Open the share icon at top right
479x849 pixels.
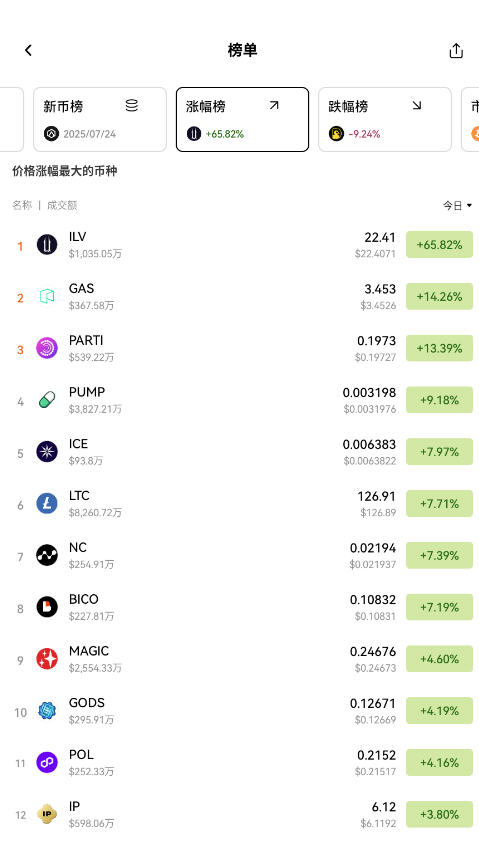tap(456, 50)
